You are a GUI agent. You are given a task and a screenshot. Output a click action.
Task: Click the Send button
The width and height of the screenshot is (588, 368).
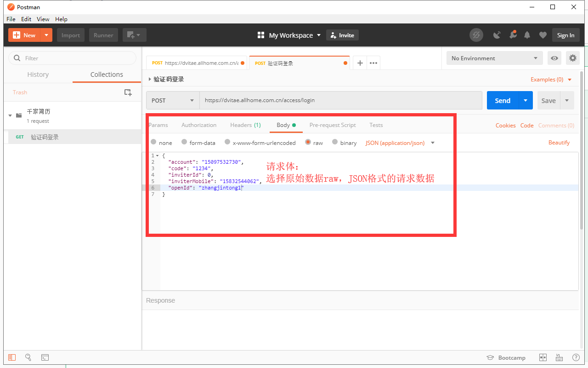click(503, 100)
